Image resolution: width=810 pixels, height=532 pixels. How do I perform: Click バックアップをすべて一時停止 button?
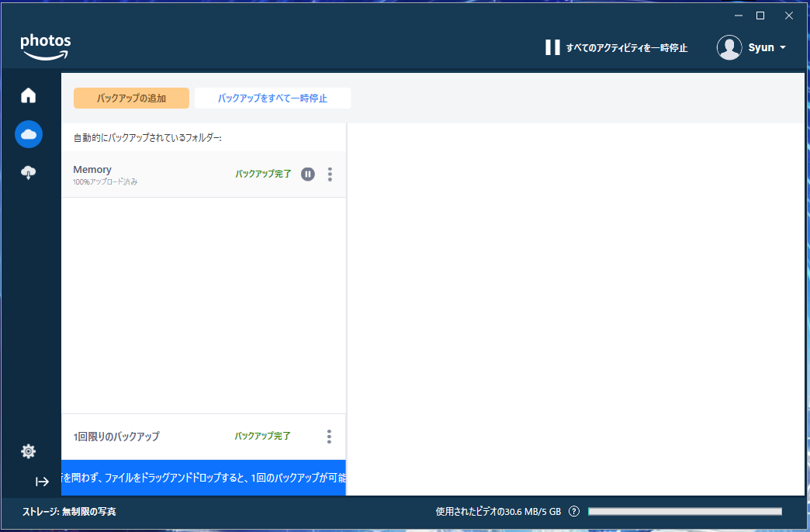point(273,98)
